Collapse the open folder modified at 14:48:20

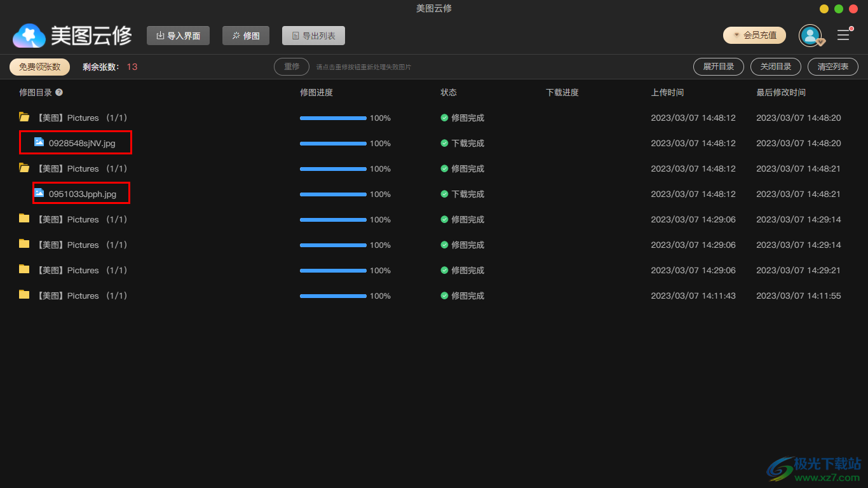pos(24,117)
